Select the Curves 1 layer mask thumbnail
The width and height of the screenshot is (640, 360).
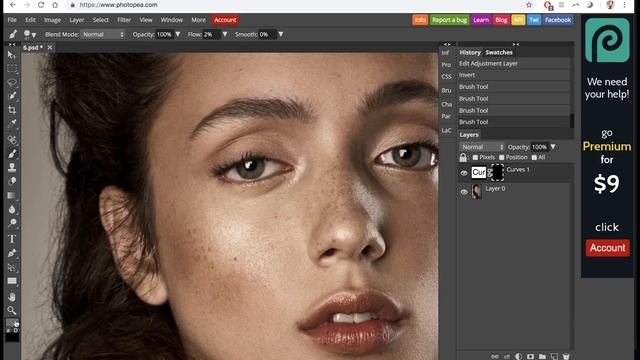[497, 173]
